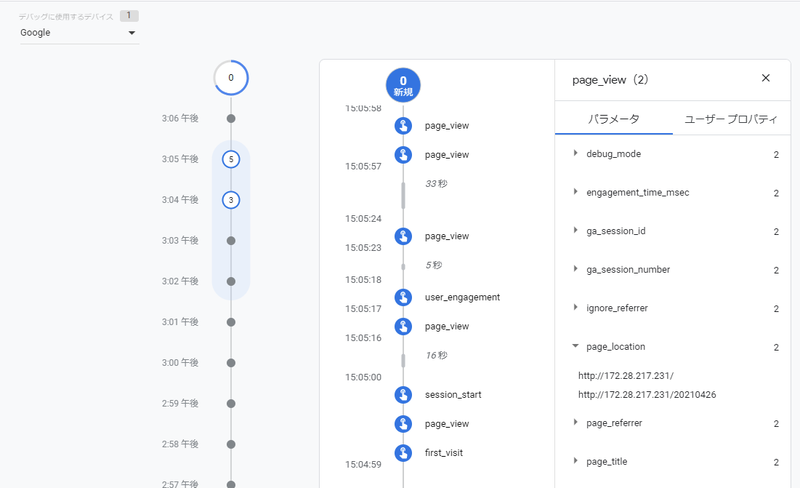This screenshot has height=488, width=800.
Task: Click the first_visit event icon
Action: click(x=403, y=453)
